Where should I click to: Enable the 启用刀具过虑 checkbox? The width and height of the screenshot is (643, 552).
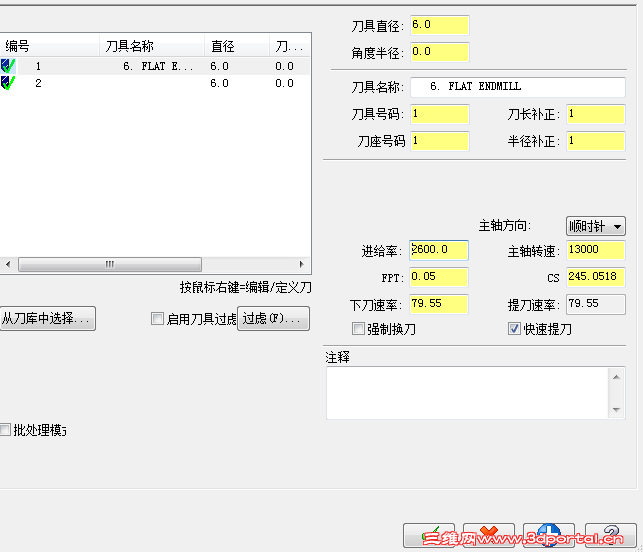157,318
